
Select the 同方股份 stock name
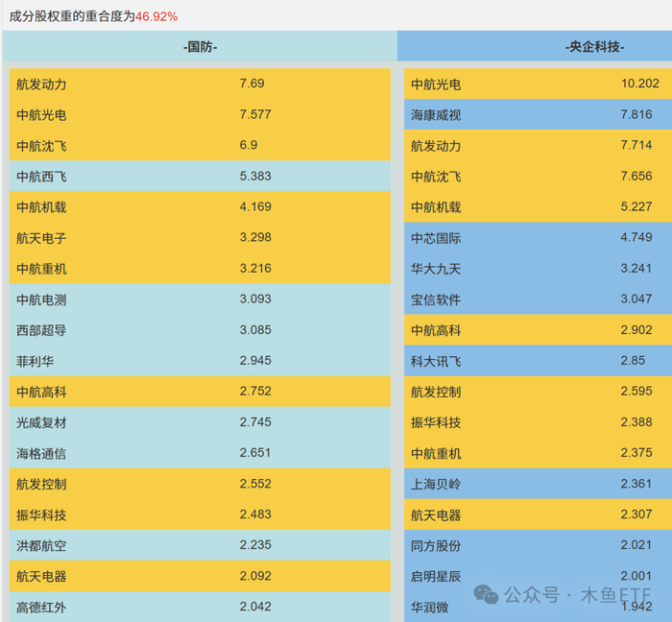click(x=436, y=546)
